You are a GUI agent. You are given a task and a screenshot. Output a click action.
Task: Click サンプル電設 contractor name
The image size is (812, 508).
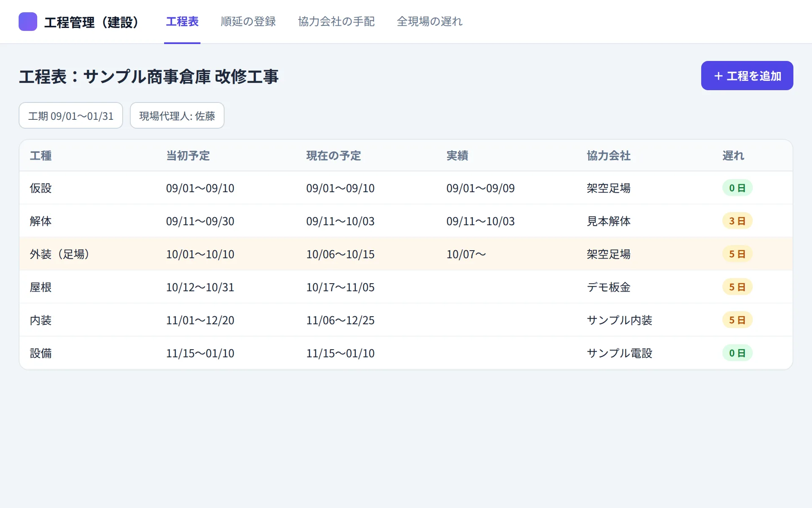coord(620,353)
